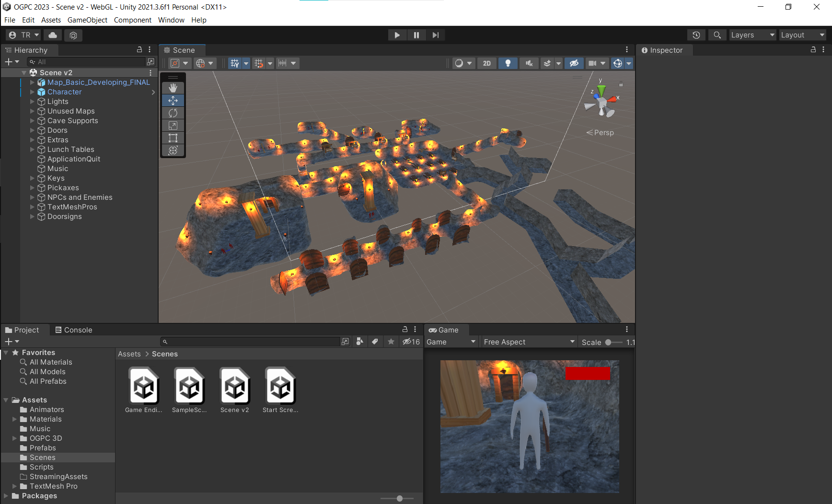The image size is (832, 504).
Task: Expand the Lunch Tables hierarchy item
Action: (33, 149)
